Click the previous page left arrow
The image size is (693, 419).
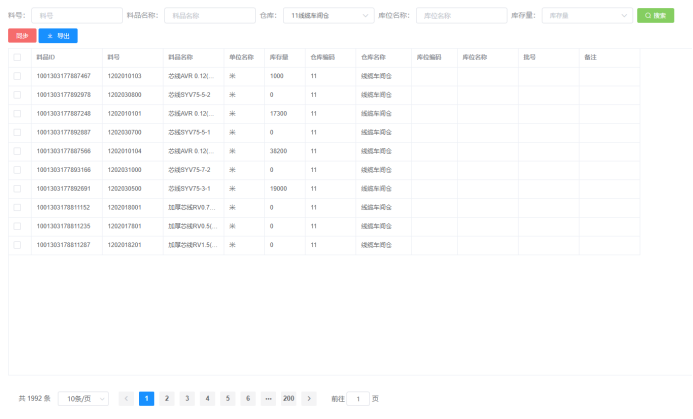pyautogui.click(x=126, y=398)
